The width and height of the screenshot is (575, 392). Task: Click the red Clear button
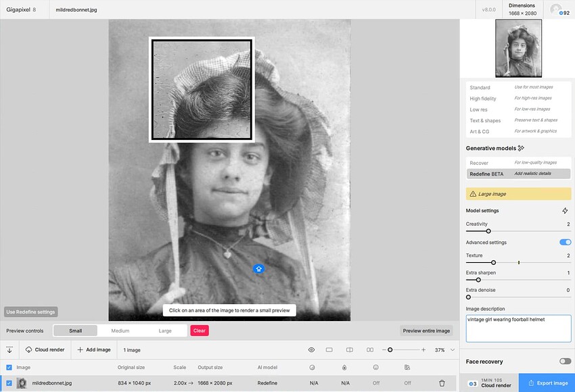tap(200, 330)
